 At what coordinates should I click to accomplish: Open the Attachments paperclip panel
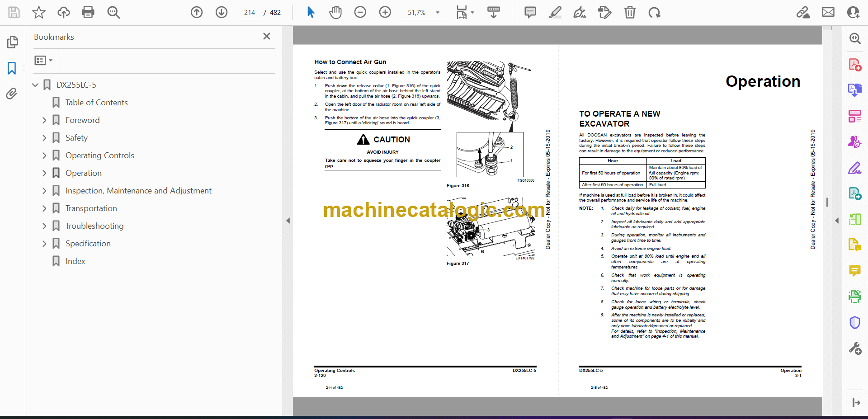pos(12,94)
